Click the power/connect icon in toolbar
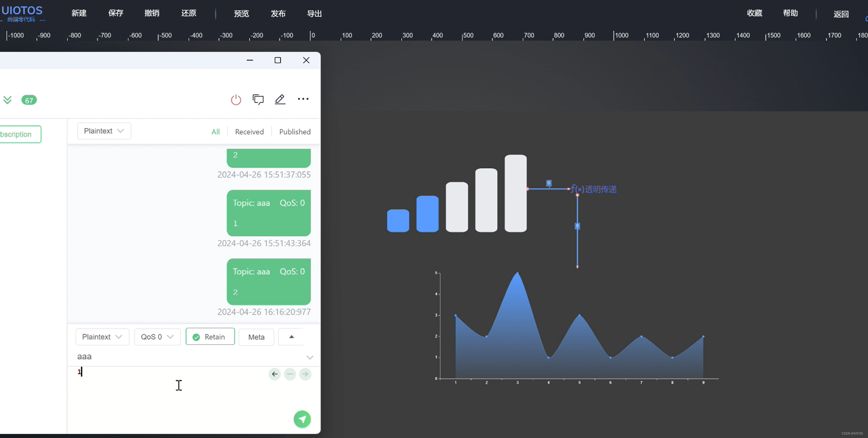Screen dimensions: 868x438 coord(235,99)
